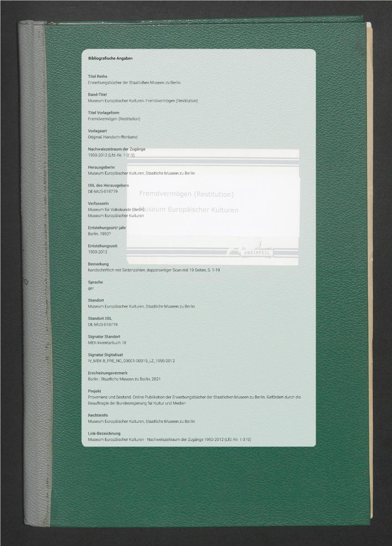The width and height of the screenshot is (392, 546).
Task: Select the text 'Original, Handschriftenband'
Action: click(112, 137)
